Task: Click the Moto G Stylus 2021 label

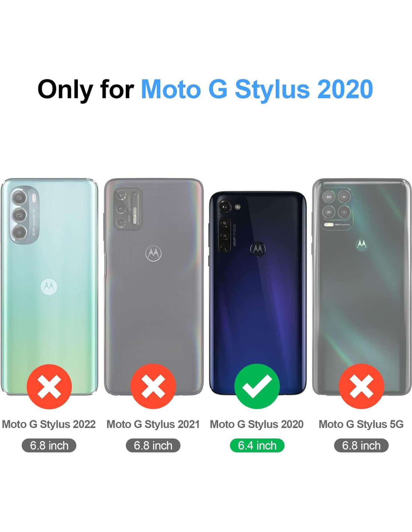Action: point(153,424)
